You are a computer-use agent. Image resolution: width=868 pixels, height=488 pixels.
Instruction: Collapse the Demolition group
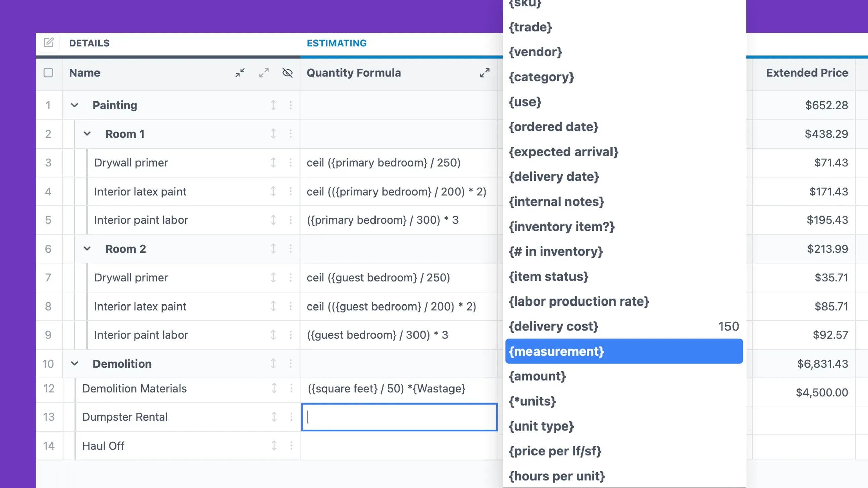pyautogui.click(x=75, y=364)
